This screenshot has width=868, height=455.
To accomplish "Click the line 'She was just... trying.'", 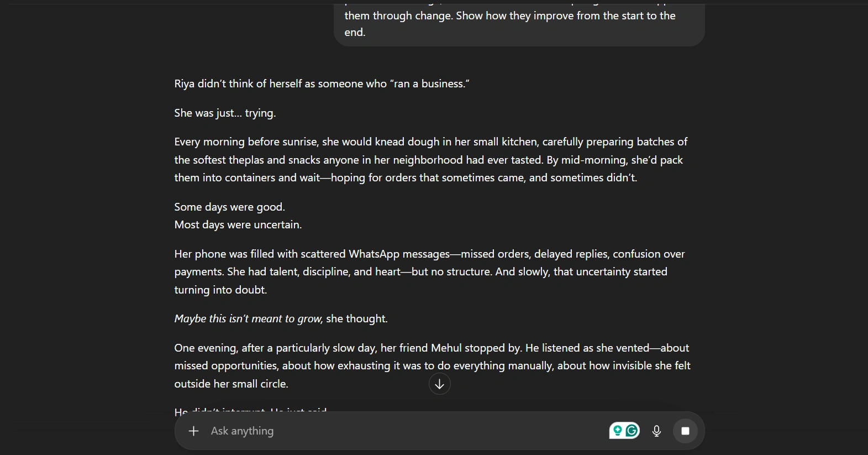I will [225, 113].
